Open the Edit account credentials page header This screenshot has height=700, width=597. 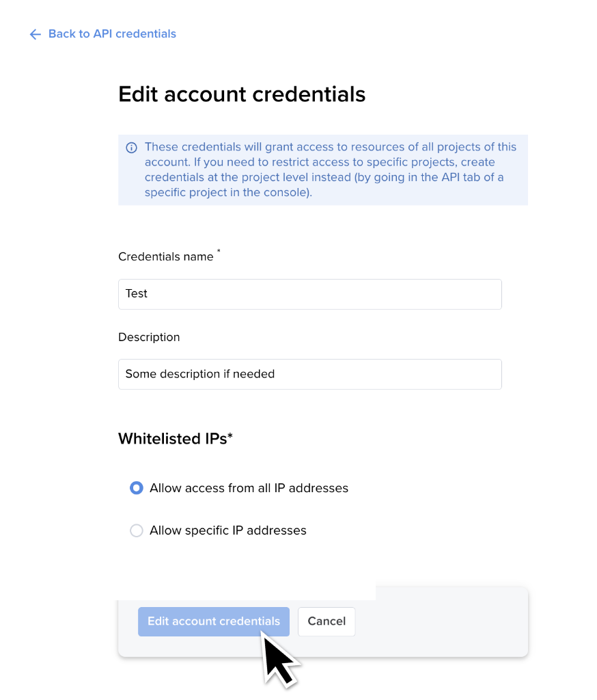tap(242, 94)
